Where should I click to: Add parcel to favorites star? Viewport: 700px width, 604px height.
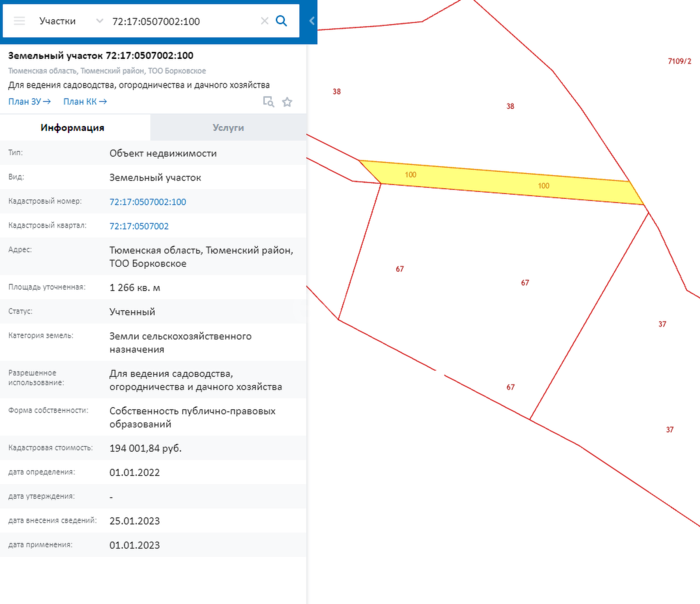tap(287, 102)
